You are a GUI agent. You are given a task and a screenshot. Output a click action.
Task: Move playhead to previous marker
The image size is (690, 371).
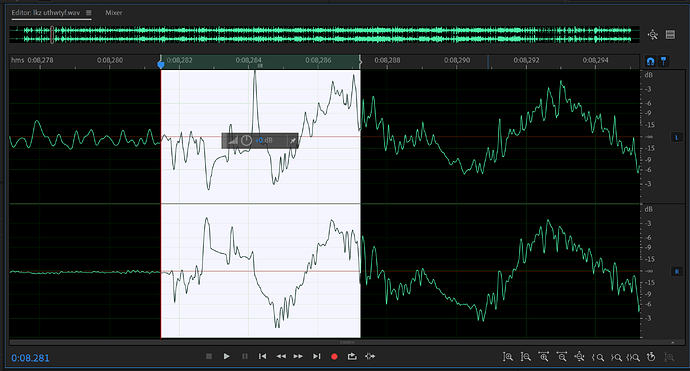[263, 356]
